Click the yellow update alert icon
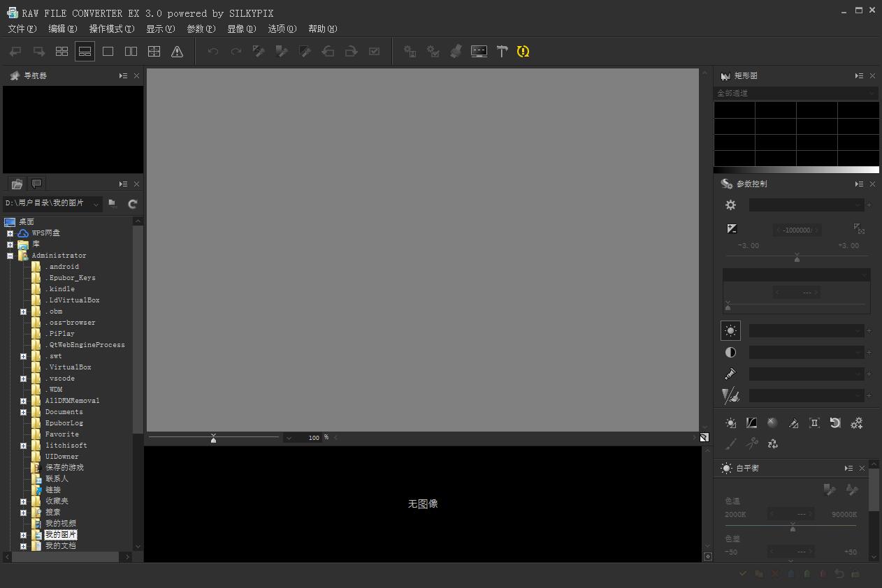882x588 pixels. click(523, 52)
